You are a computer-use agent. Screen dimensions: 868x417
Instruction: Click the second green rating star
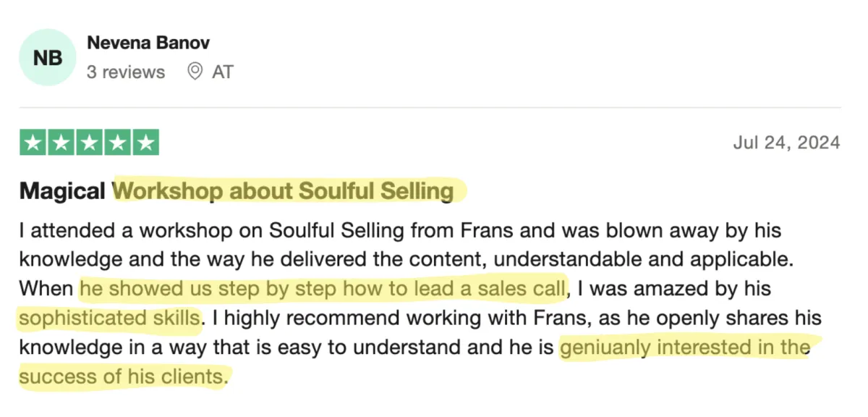[x=61, y=143]
